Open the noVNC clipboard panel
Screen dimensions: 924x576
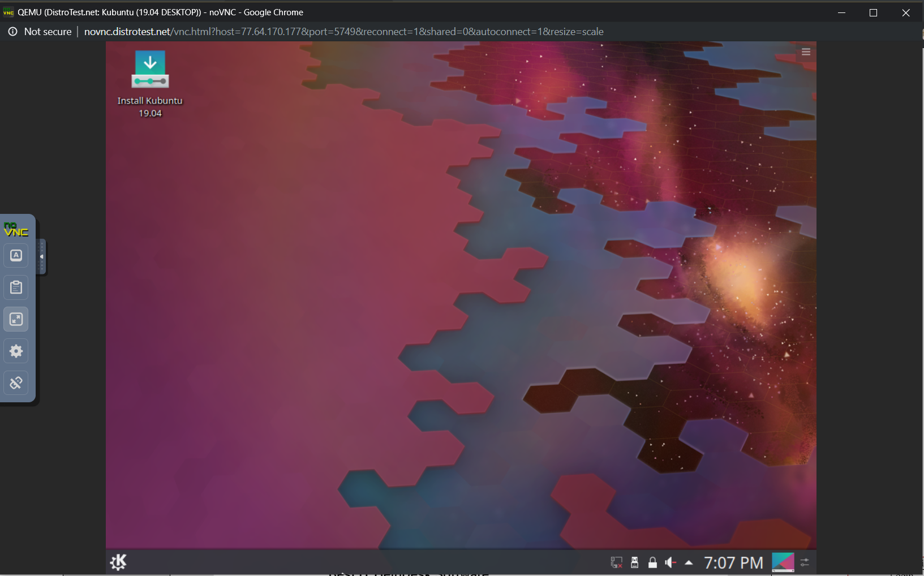click(x=16, y=287)
